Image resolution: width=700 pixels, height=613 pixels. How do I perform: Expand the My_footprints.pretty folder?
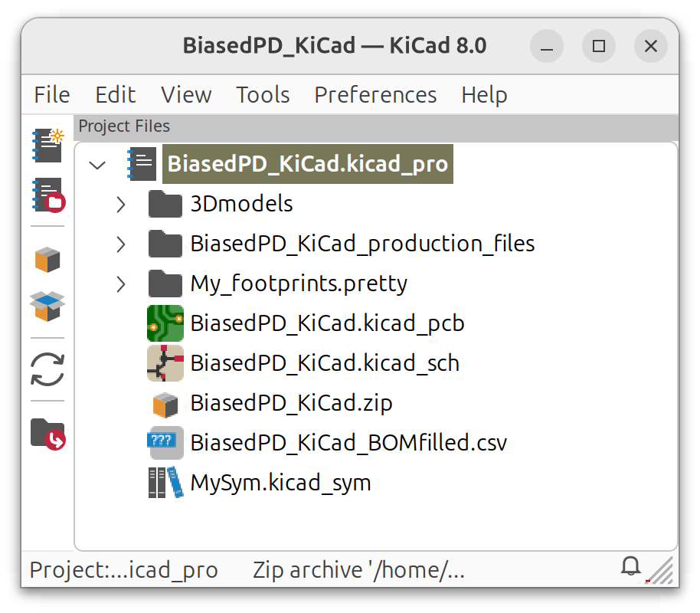coord(120,283)
